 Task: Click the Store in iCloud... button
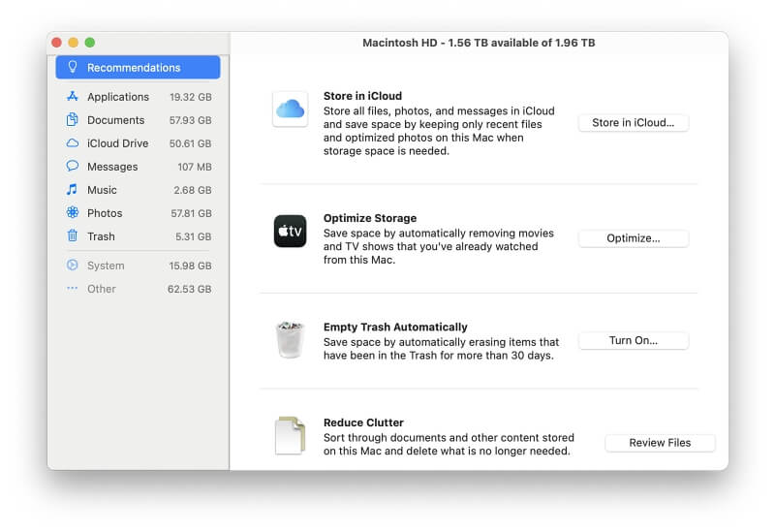tap(634, 123)
